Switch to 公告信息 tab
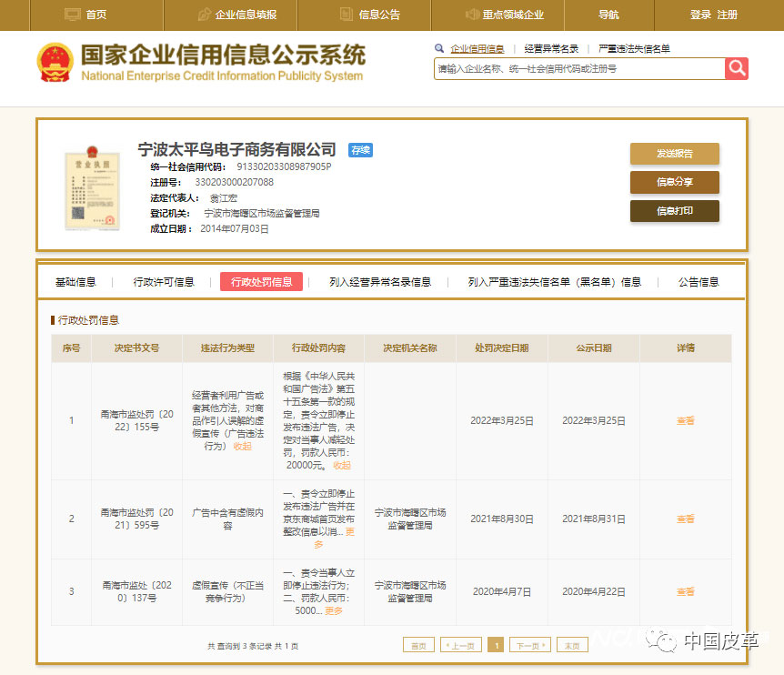 tap(699, 282)
